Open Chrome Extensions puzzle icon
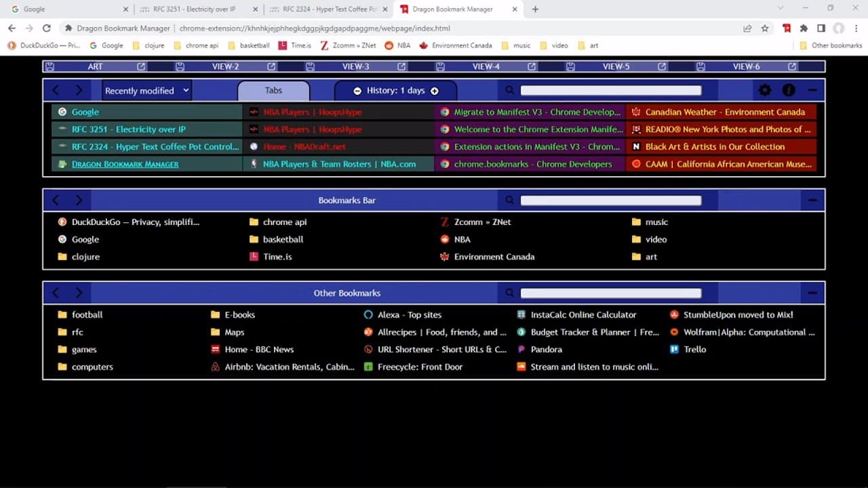868x488 pixels. (x=804, y=28)
